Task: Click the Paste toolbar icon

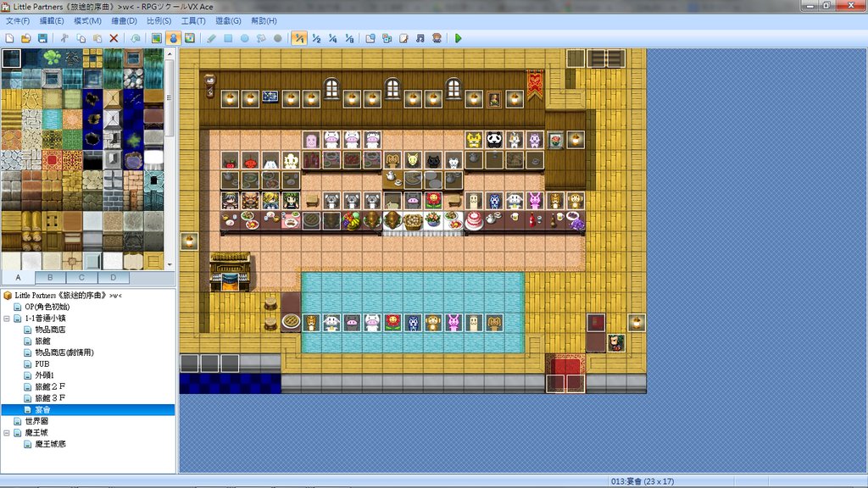Action: [97, 38]
